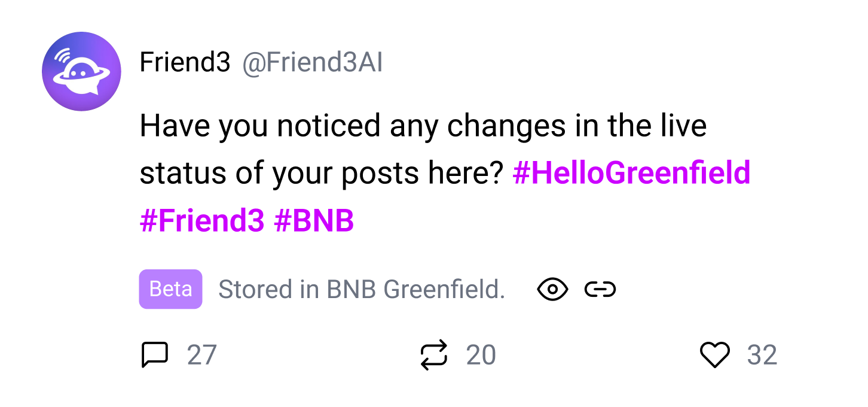The width and height of the screenshot is (868, 407).
Task: Click the repost count 20
Action: 481,355
